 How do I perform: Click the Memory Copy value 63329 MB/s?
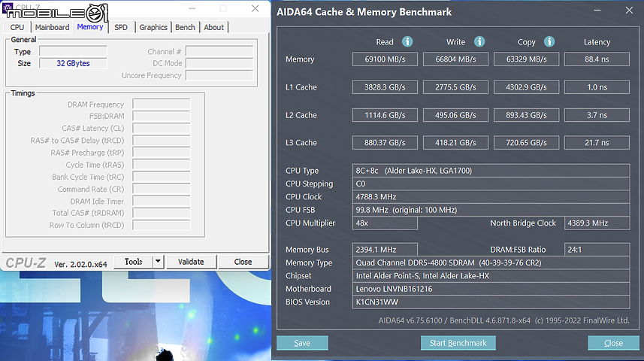pyautogui.click(x=526, y=59)
